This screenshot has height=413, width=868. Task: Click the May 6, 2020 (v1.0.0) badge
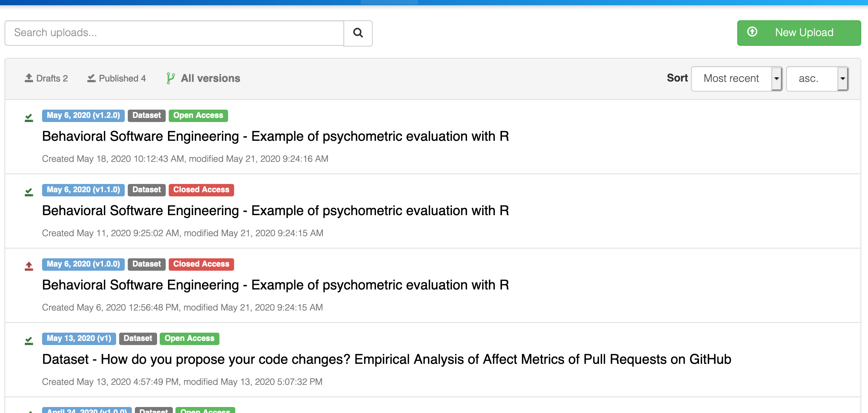pos(83,264)
